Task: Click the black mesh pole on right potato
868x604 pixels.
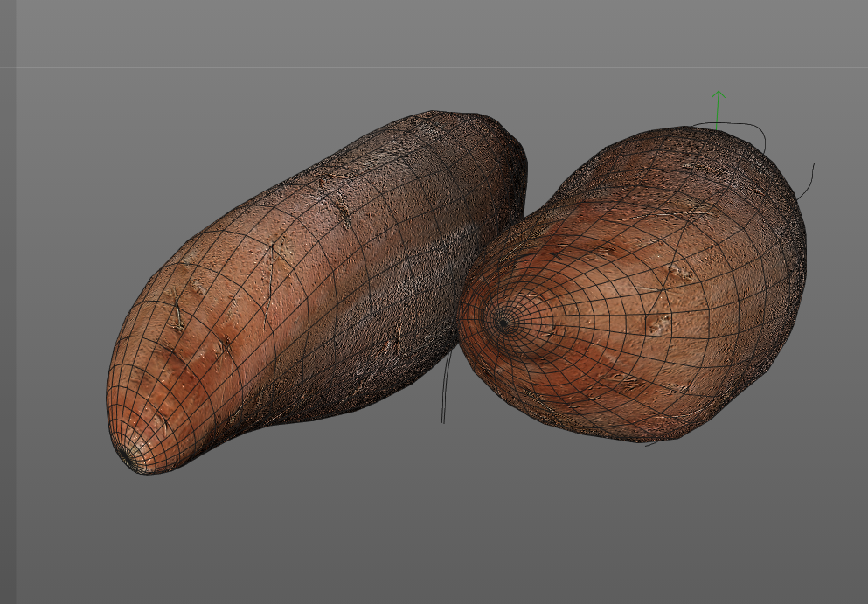Action: pyautogui.click(x=503, y=323)
